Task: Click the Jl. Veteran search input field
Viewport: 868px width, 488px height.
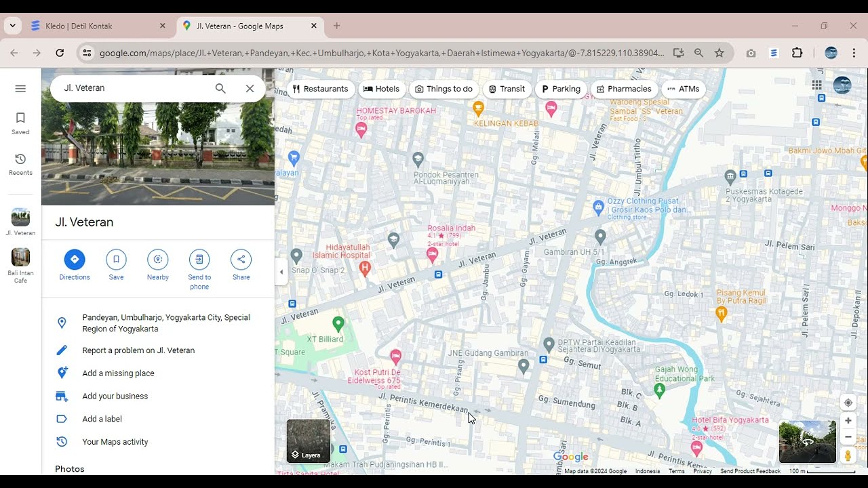Action: [132, 88]
